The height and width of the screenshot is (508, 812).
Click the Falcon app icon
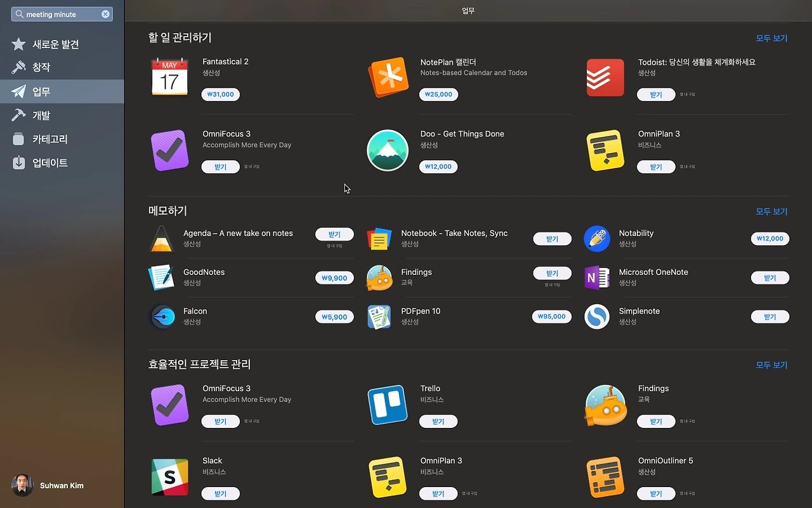(x=161, y=317)
